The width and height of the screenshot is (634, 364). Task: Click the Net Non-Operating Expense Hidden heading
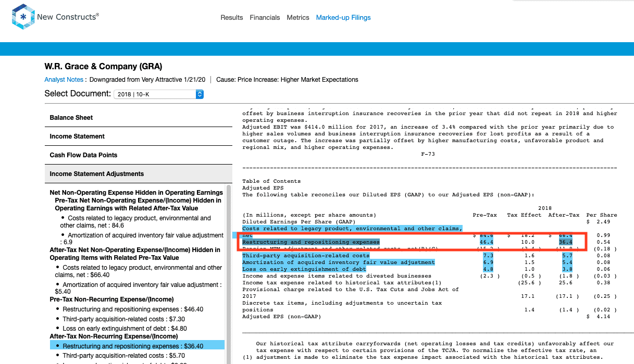point(136,193)
